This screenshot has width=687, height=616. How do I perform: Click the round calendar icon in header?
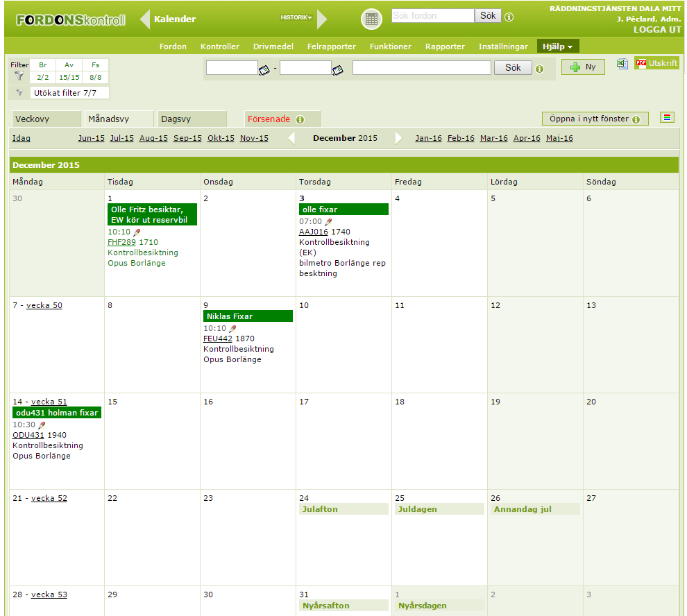[371, 19]
